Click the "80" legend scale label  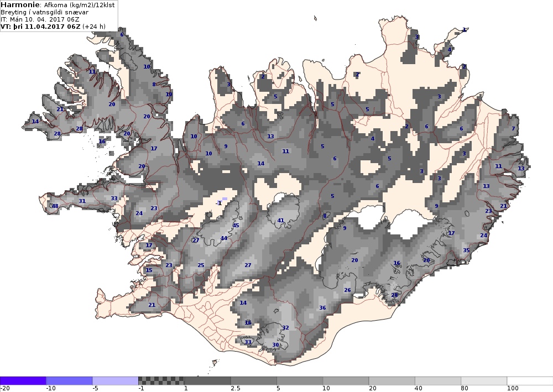coord(465,388)
